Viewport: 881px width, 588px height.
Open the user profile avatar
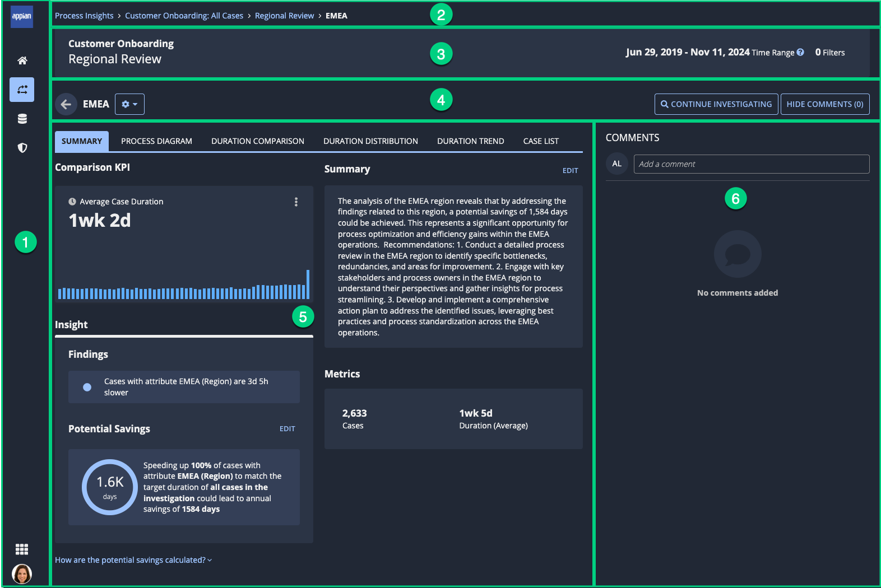tap(22, 574)
